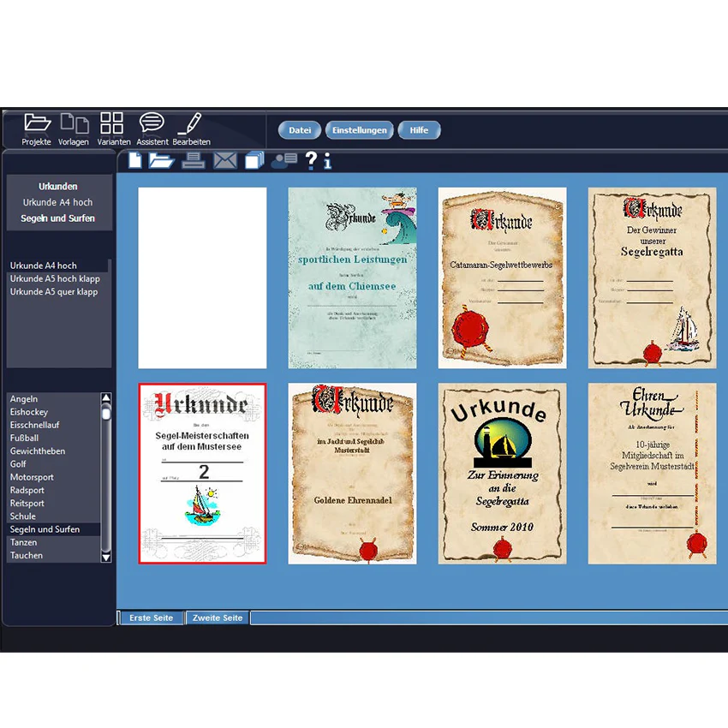Click the stacked pages copy icon

tap(254, 160)
